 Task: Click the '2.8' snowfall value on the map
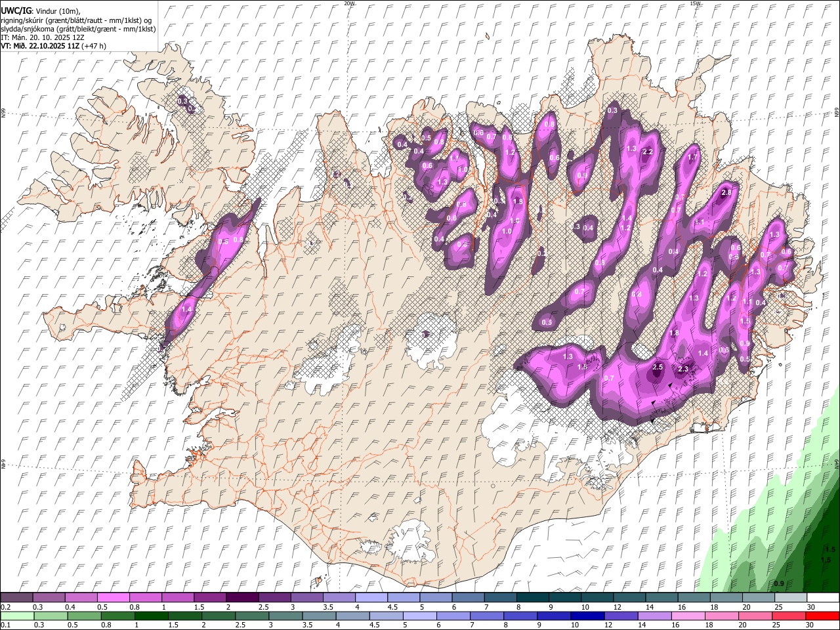point(726,193)
